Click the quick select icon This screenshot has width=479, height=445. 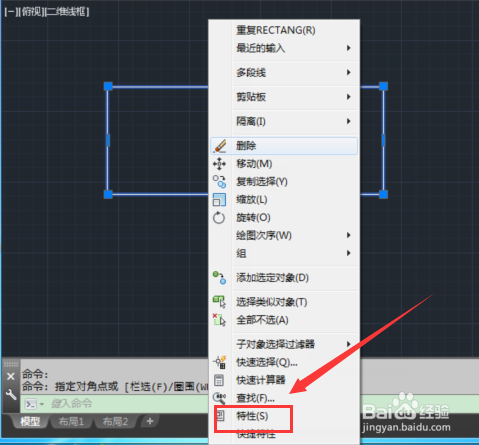pyautogui.click(x=220, y=362)
